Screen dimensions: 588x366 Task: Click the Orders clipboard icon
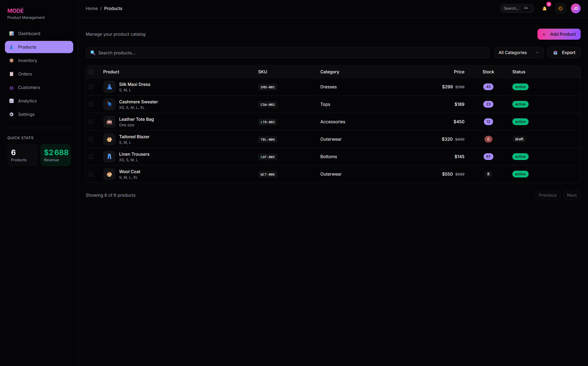(11, 74)
